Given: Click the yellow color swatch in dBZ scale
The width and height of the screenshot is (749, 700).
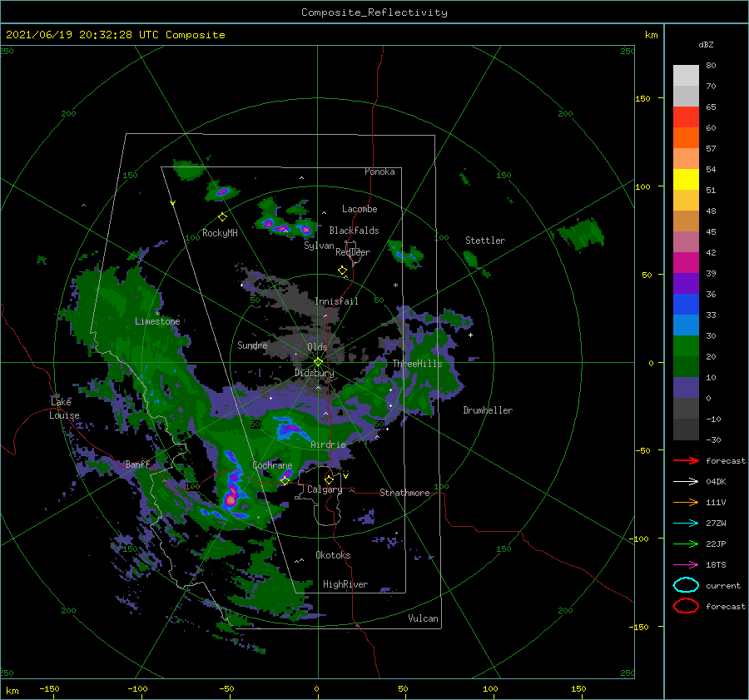Looking at the screenshot, I should point(686,179).
